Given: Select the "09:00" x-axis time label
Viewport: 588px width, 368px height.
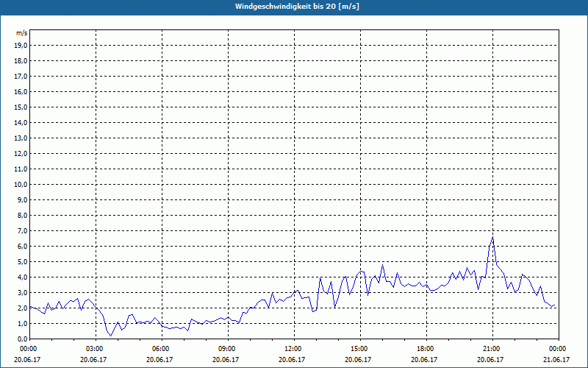Looking at the screenshot, I should coord(228,349).
